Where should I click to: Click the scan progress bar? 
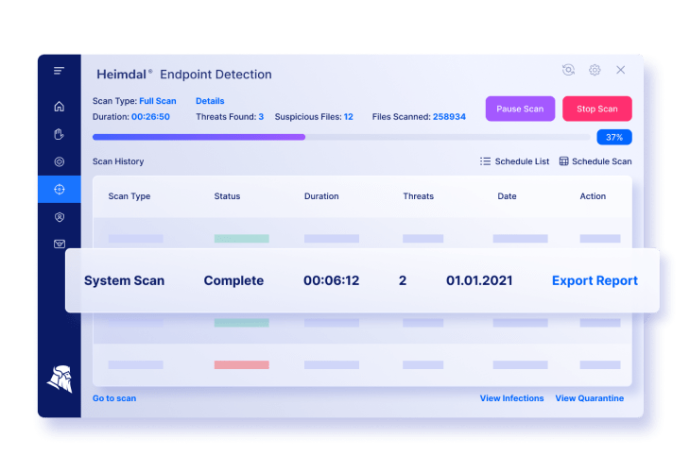(341, 137)
